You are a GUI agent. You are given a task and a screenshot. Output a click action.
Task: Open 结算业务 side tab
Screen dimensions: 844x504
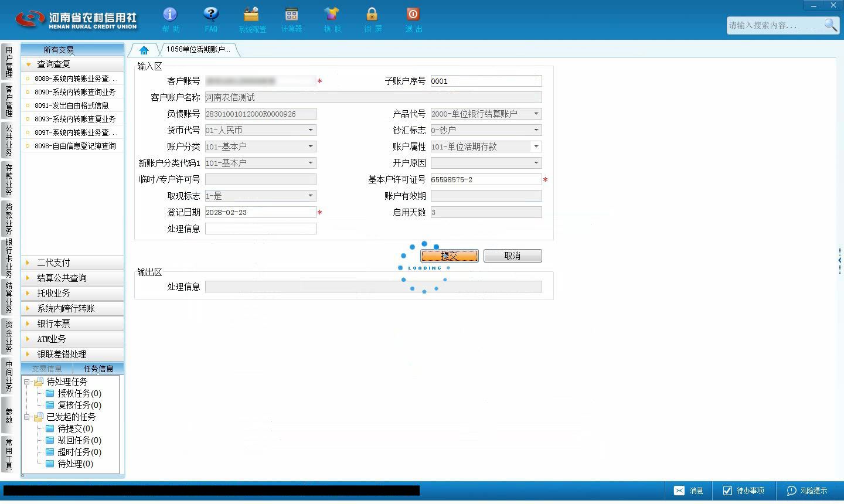pos(9,298)
